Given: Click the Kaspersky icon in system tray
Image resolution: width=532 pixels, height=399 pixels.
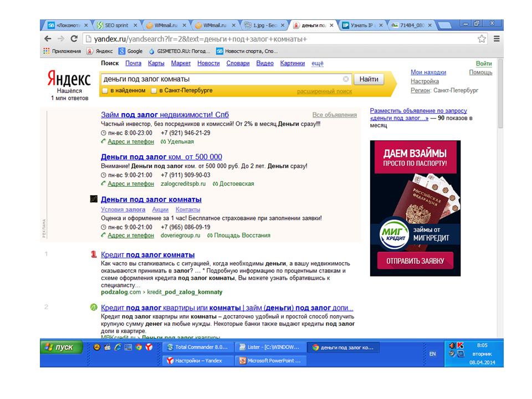Looking at the screenshot, I should click(461, 345).
